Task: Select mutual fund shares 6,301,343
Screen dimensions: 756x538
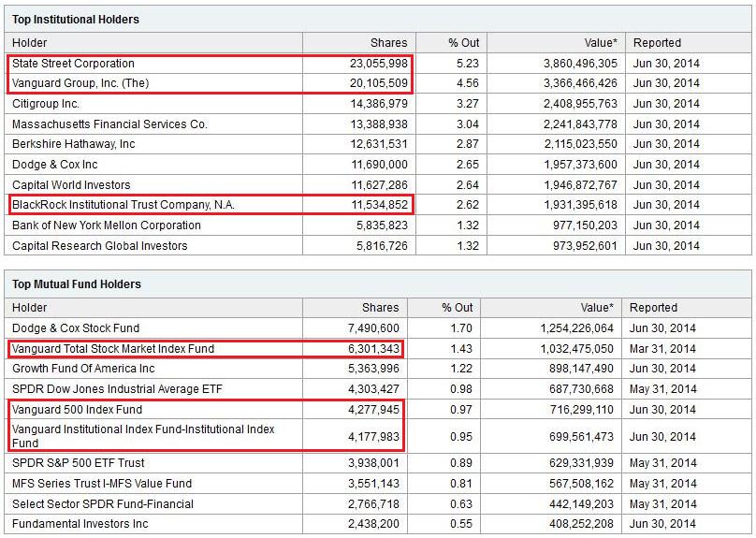Action: tap(373, 349)
